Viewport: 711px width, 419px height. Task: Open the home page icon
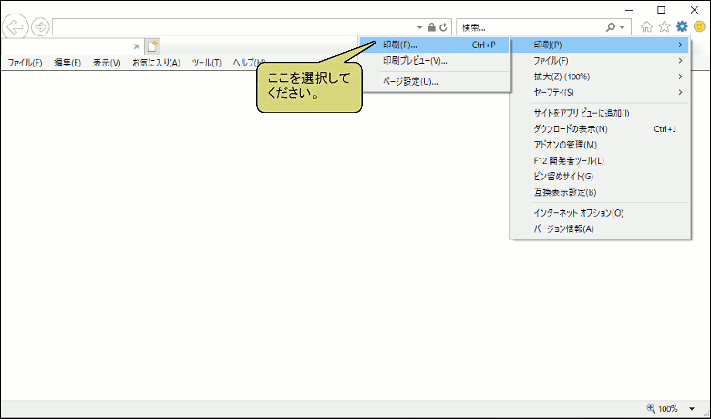click(x=648, y=27)
